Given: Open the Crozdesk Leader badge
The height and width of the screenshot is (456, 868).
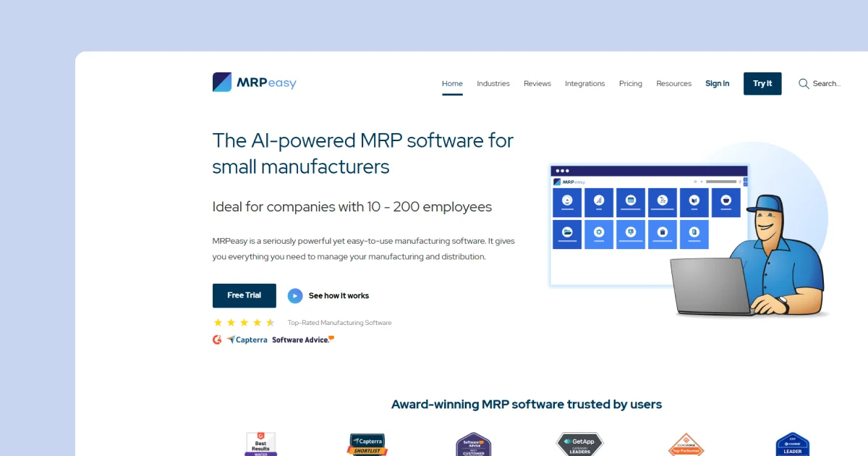Looking at the screenshot, I should pyautogui.click(x=792, y=444).
